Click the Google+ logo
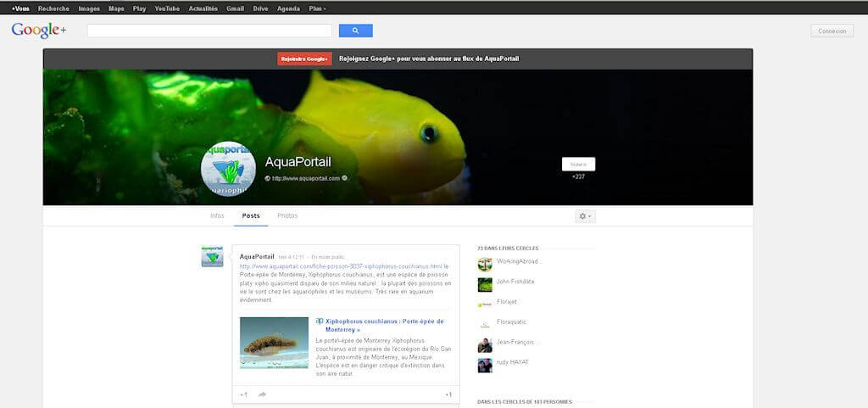The height and width of the screenshot is (408, 868). pyautogui.click(x=38, y=31)
